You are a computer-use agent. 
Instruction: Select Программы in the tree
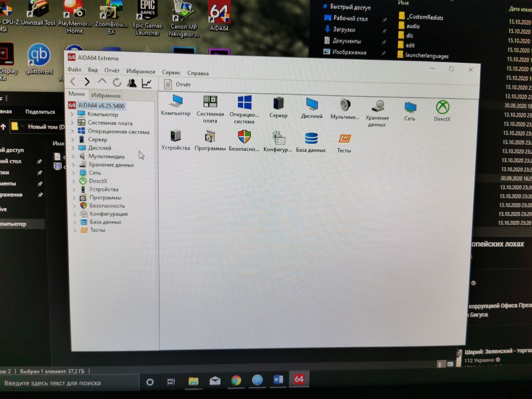[x=106, y=197]
